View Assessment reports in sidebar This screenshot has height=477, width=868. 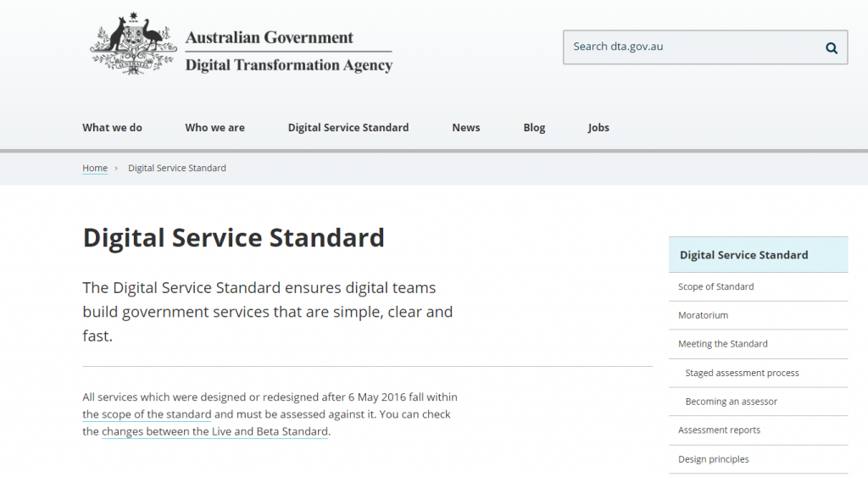(x=759, y=430)
